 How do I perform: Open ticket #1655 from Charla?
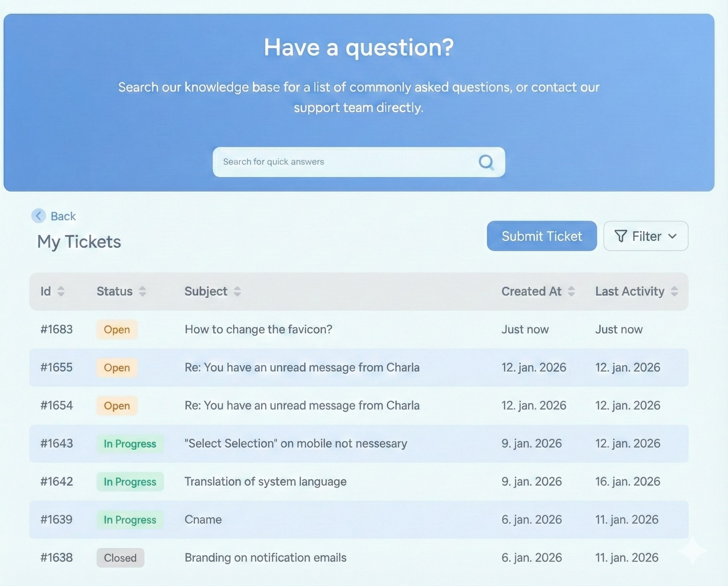[x=302, y=367]
